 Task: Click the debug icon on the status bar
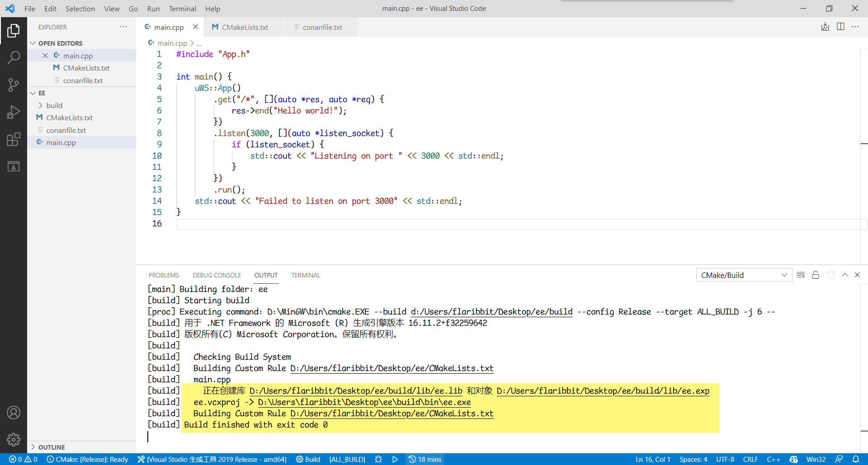click(378, 459)
